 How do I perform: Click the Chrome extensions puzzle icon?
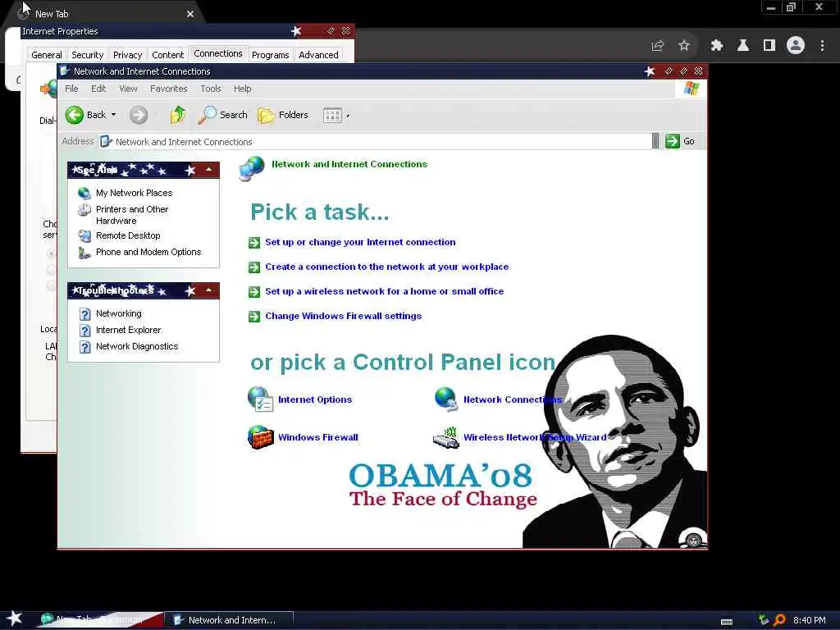[716, 46]
